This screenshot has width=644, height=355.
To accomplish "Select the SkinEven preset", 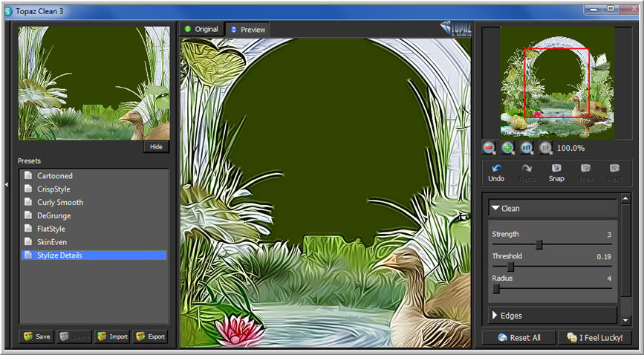I will [x=94, y=242].
